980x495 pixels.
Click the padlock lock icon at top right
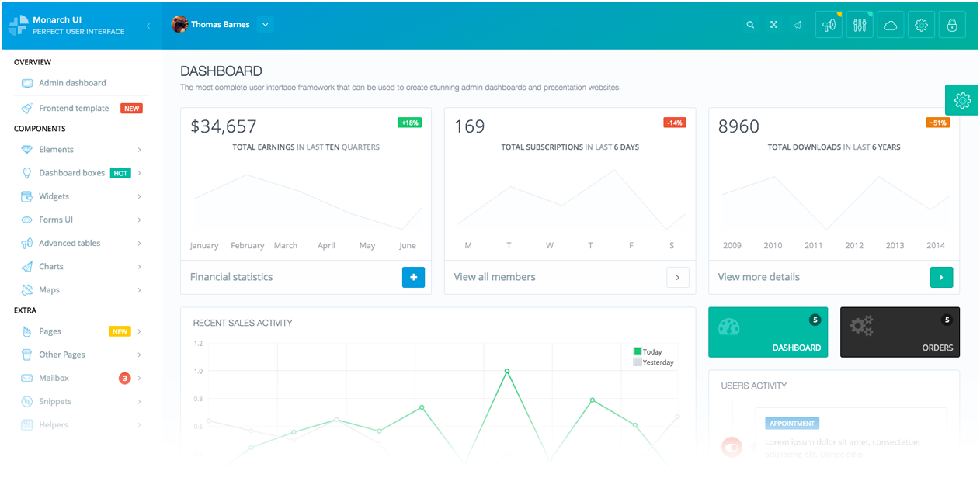952,24
